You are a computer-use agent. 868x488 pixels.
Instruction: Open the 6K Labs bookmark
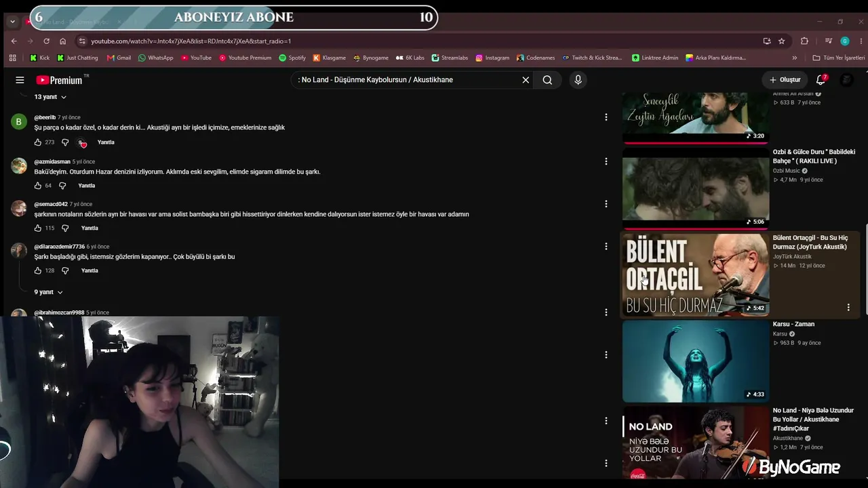(x=410, y=58)
